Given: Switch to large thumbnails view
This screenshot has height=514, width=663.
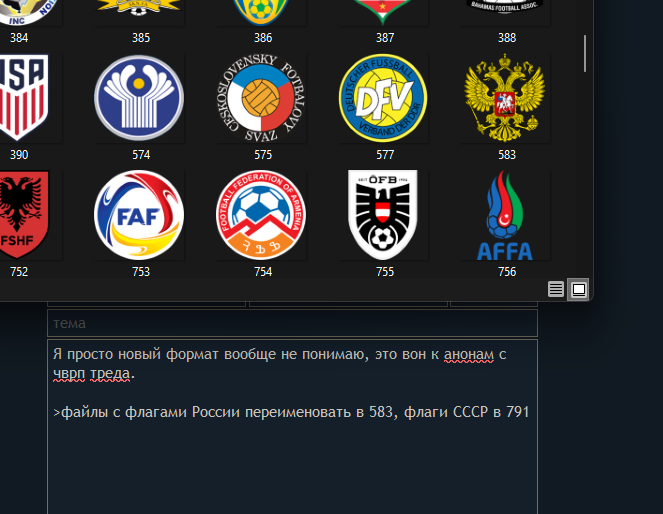Looking at the screenshot, I should (578, 290).
